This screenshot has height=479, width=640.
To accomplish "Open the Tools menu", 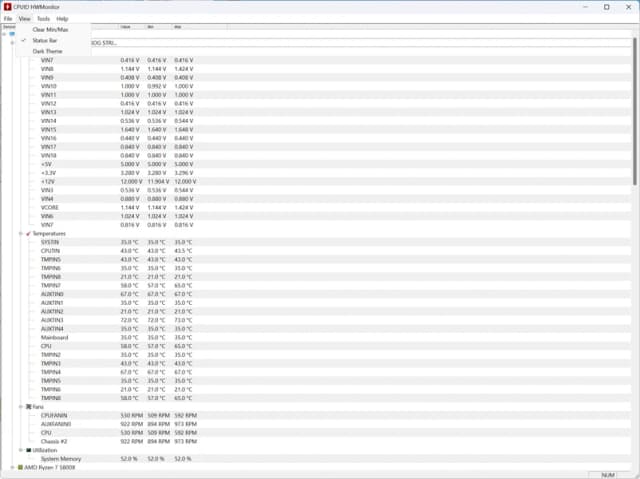I will point(43,19).
